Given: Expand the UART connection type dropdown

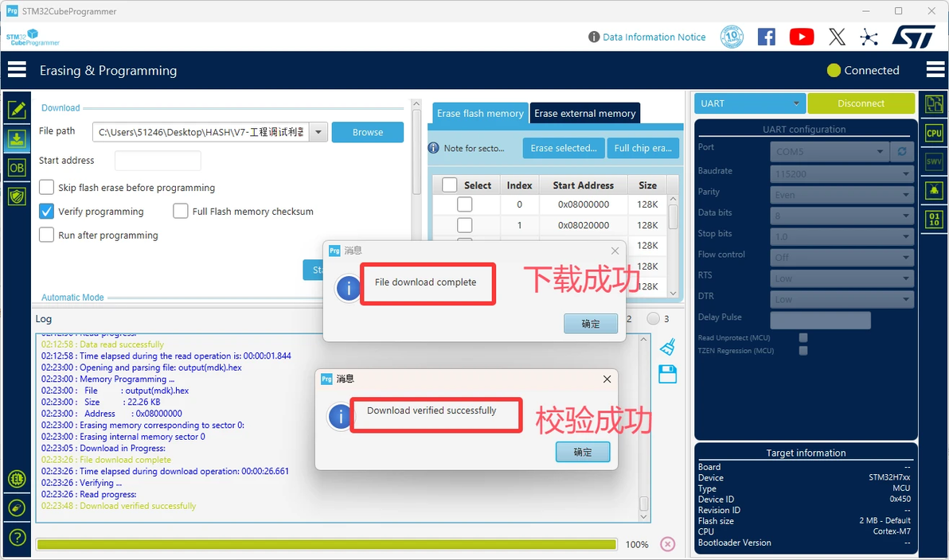Looking at the screenshot, I should [749, 103].
